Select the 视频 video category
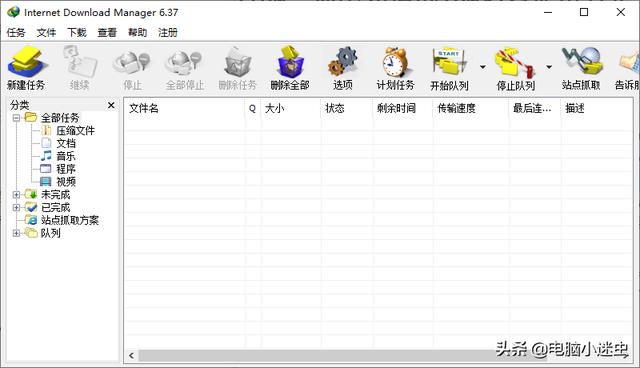 click(x=65, y=182)
